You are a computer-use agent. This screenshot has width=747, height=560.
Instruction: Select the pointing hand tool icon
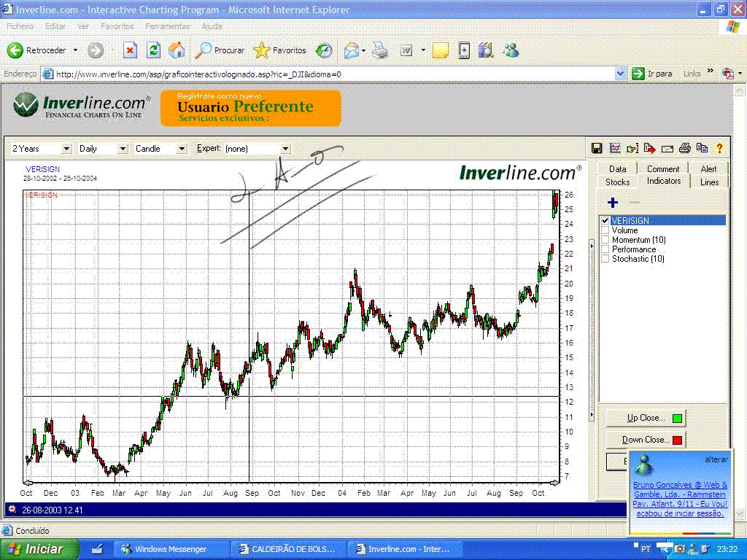click(x=632, y=148)
